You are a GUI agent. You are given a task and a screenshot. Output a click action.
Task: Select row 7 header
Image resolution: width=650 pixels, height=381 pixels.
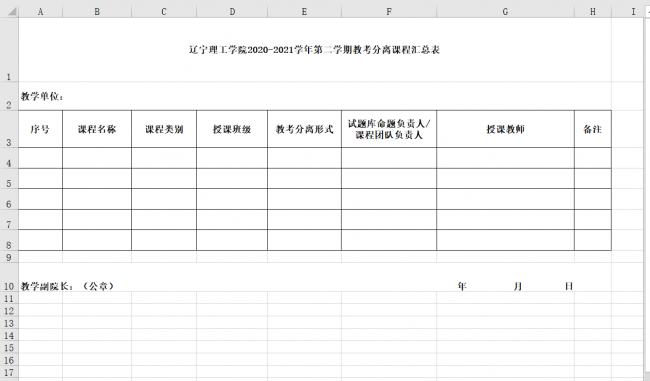coord(9,220)
